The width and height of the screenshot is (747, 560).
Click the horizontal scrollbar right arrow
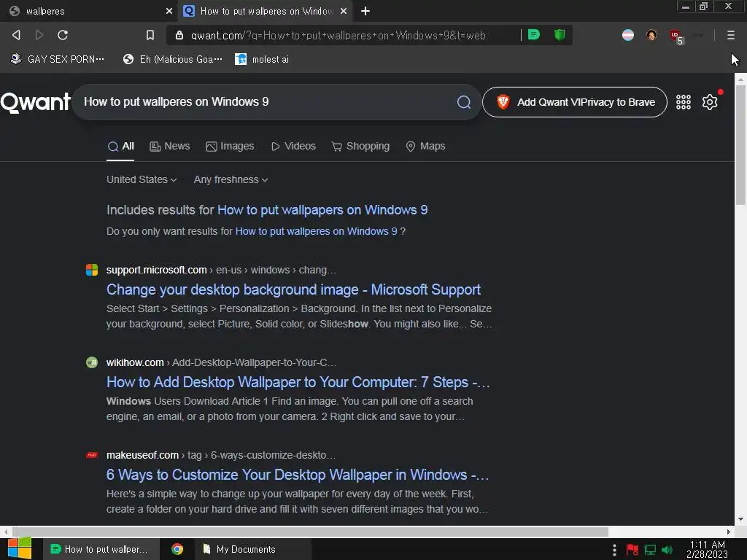pyautogui.click(x=729, y=532)
